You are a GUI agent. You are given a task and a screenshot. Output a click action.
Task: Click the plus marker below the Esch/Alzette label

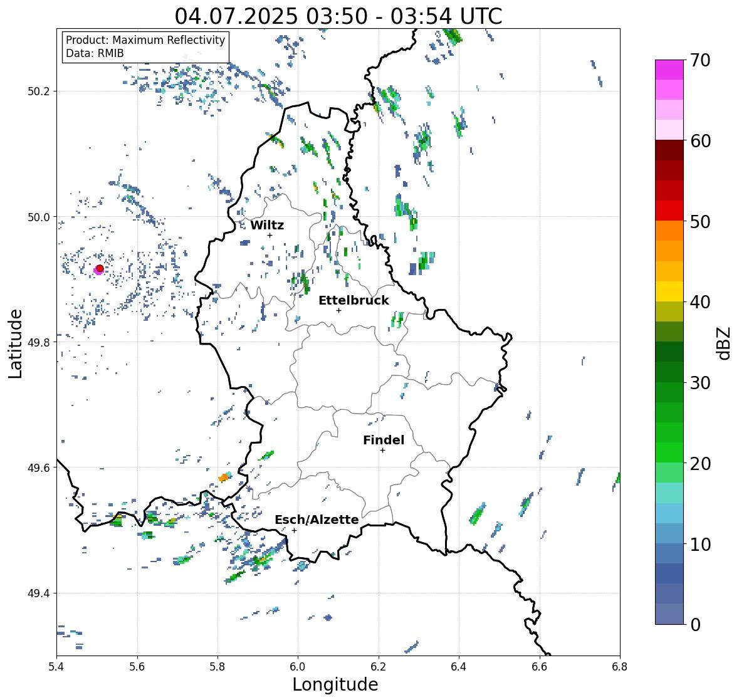click(294, 530)
